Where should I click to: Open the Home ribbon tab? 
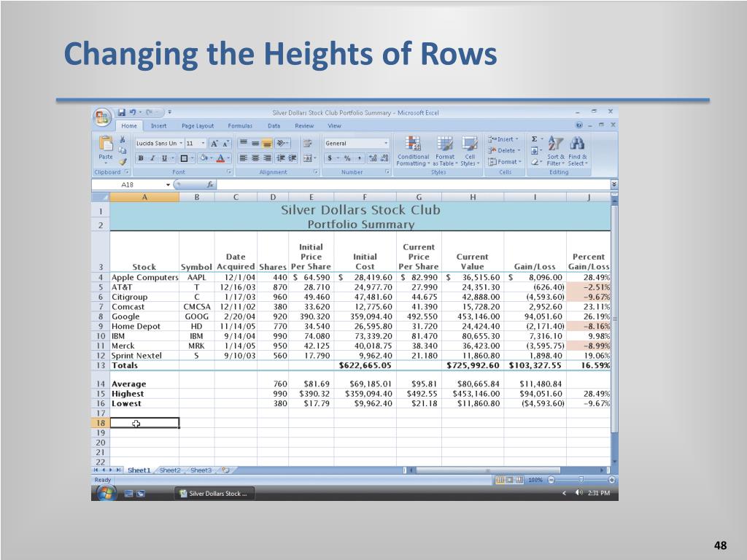[x=128, y=125]
